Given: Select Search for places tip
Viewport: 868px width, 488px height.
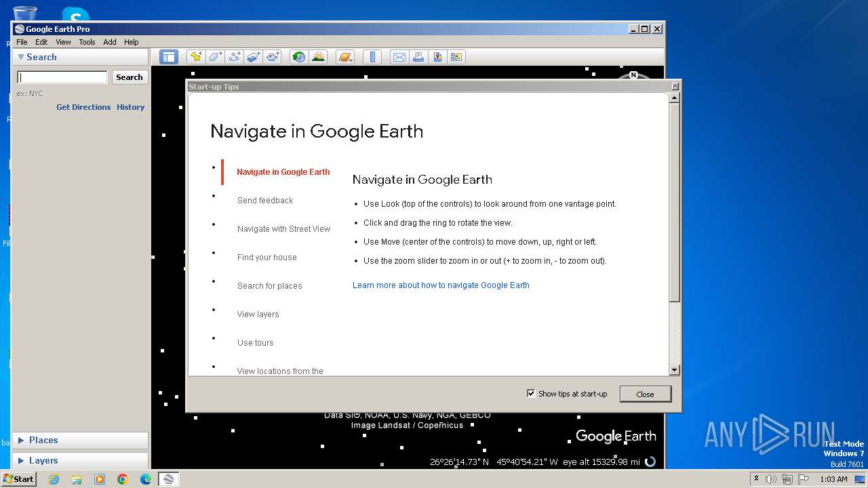Looking at the screenshot, I should [270, 286].
